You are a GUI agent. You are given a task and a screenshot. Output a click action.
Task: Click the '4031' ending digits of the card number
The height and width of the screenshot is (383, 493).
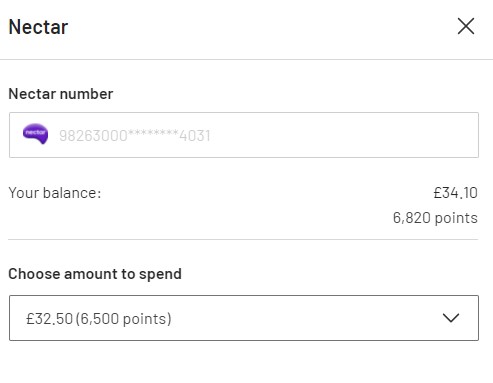[x=195, y=136]
